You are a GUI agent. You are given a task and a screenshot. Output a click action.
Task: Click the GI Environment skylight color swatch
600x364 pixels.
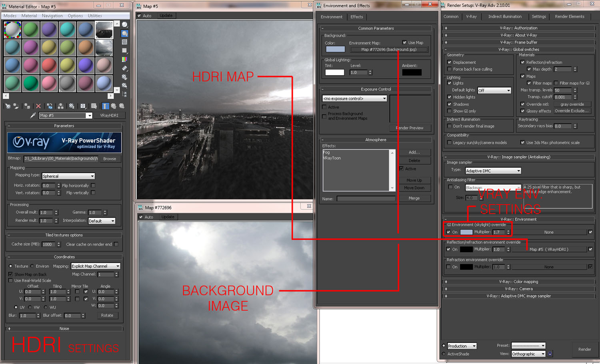466,232
